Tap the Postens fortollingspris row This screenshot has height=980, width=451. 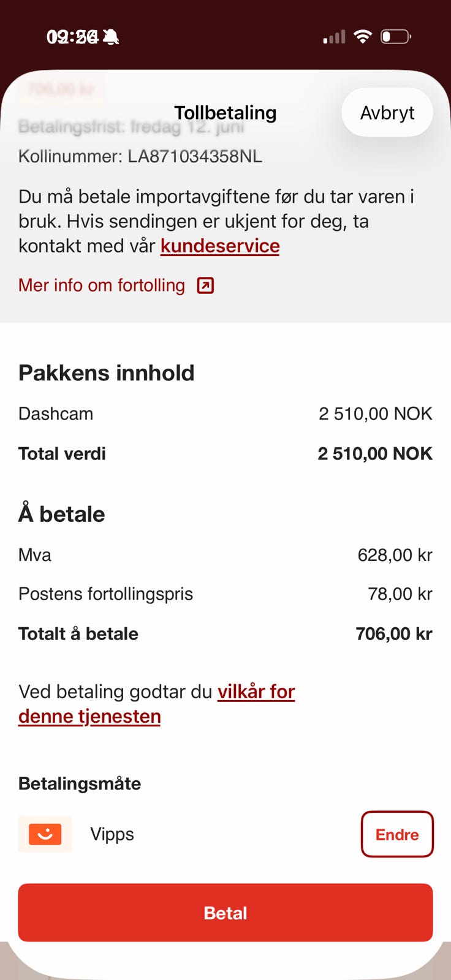point(225,594)
